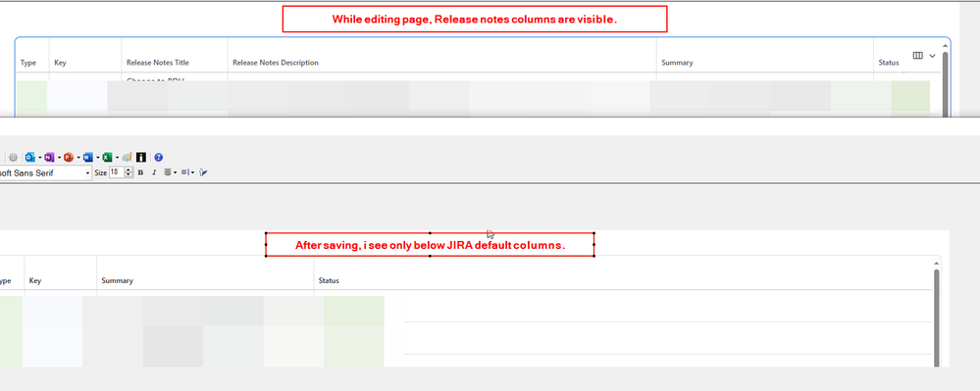Screen dimensions: 980x391
Task: Send capture to Excel via its icon
Action: tap(108, 158)
